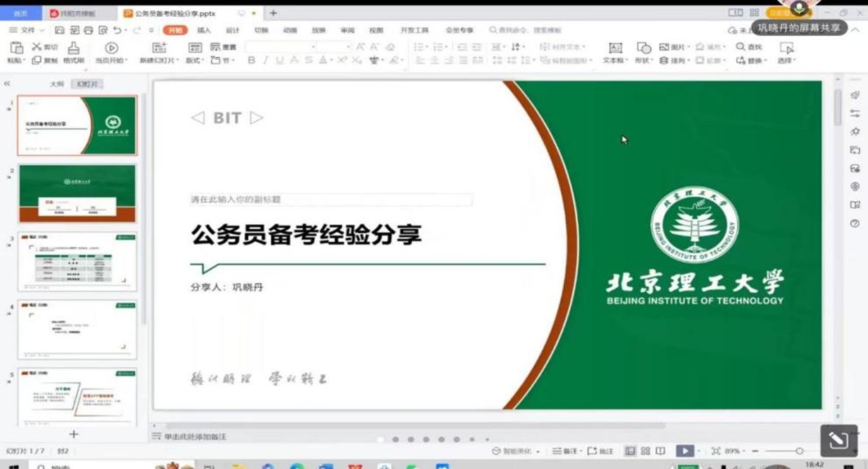Select the Format Painter brush tool
Viewport: 868px width, 469px height.
pyautogui.click(x=73, y=48)
